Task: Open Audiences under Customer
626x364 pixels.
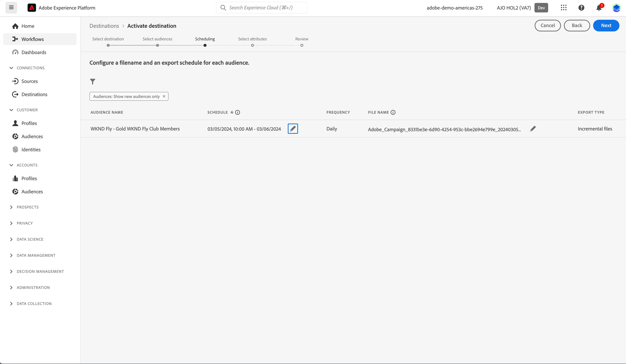Action: [x=40, y=136]
